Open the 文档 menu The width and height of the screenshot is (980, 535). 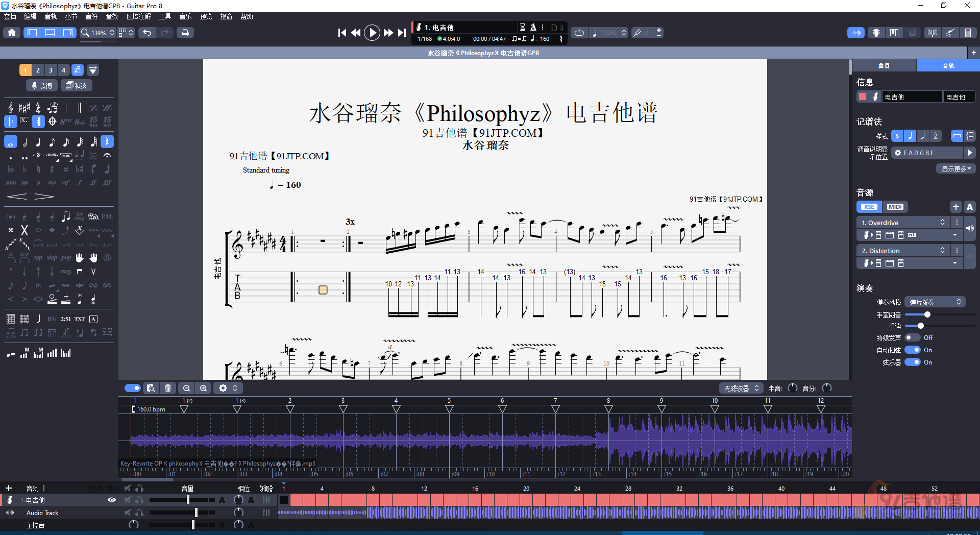[10, 17]
